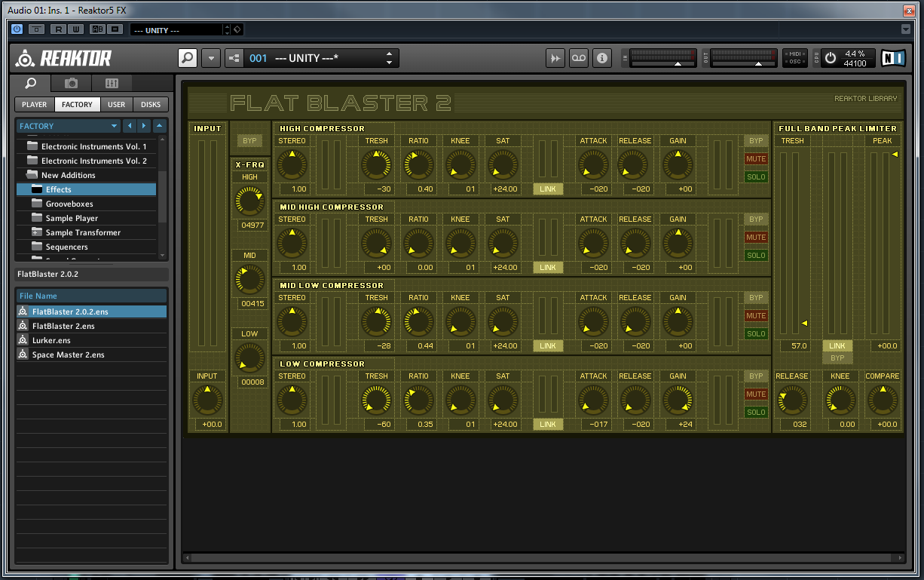Open the panelsets mixer sidebar tab
This screenshot has width=924, height=580.
coord(112,83)
